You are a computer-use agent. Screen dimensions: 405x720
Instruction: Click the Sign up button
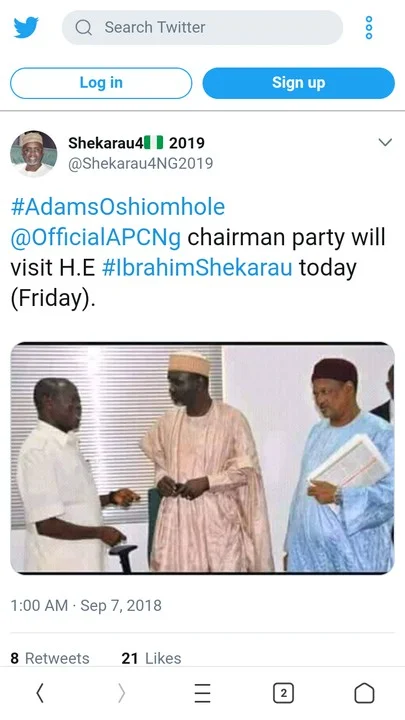298,83
